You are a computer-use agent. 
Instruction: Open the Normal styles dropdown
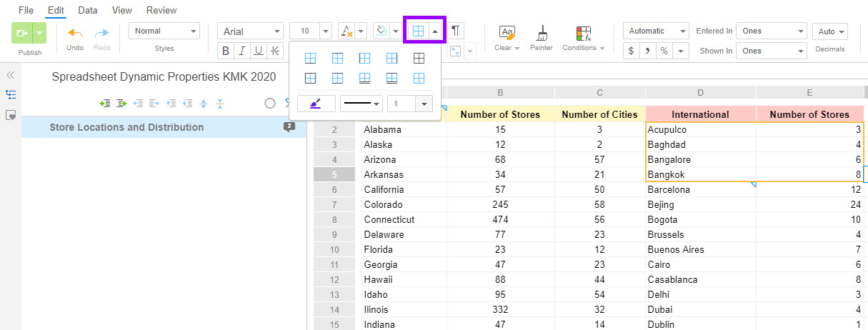[164, 31]
